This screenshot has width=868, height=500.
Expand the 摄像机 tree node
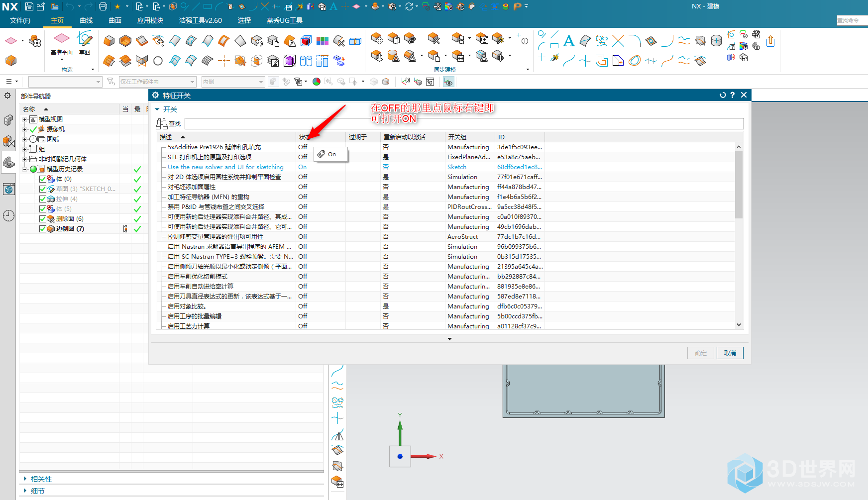24,129
